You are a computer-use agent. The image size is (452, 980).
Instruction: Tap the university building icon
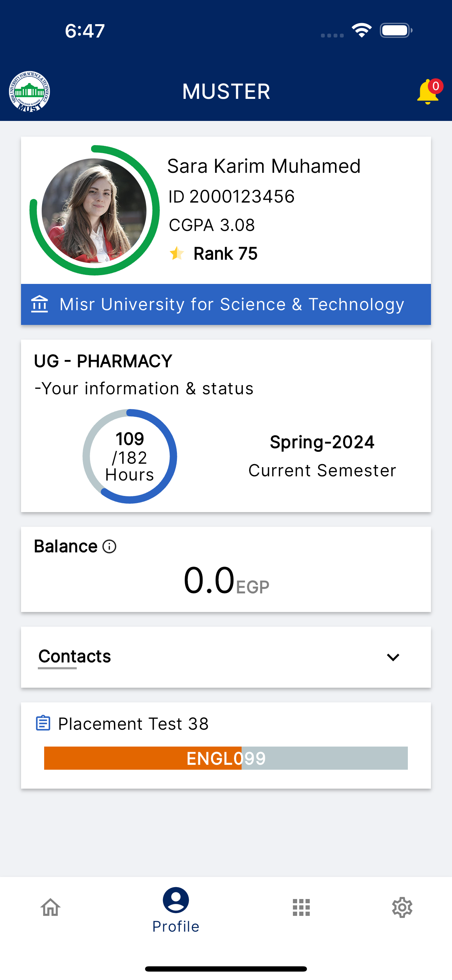tap(40, 304)
